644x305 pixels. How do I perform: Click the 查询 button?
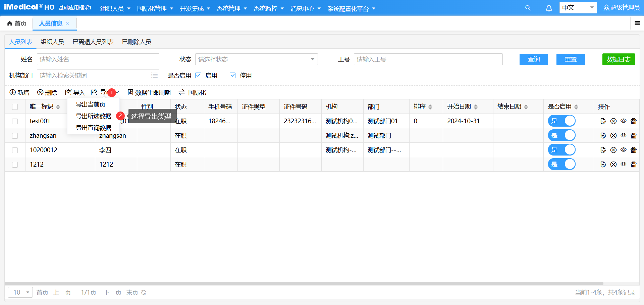coord(534,59)
